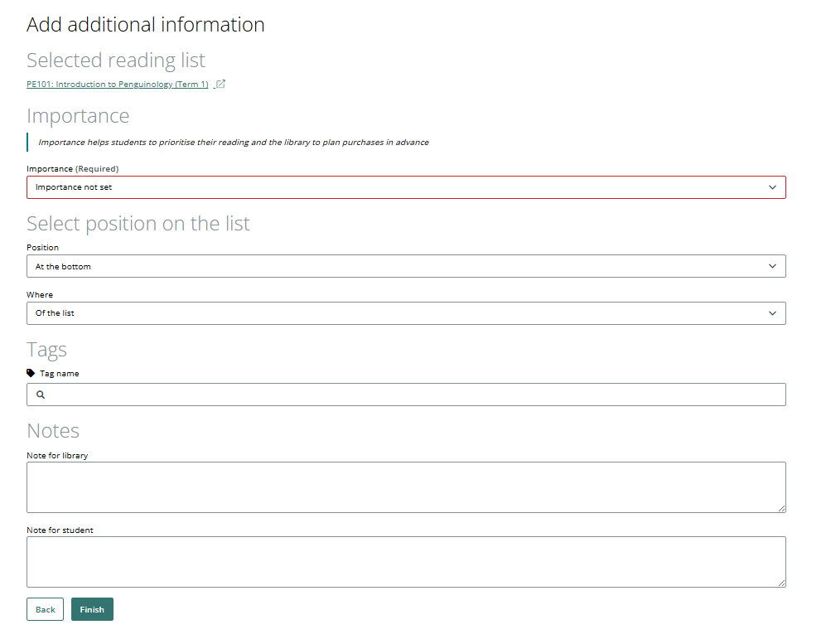Screen dimensions: 826x644
Task: Click the Select position on the list heading
Action: tap(138, 223)
